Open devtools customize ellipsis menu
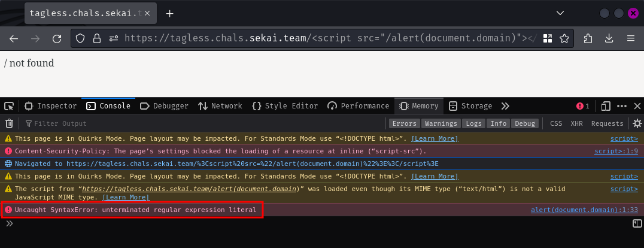 click(622, 106)
